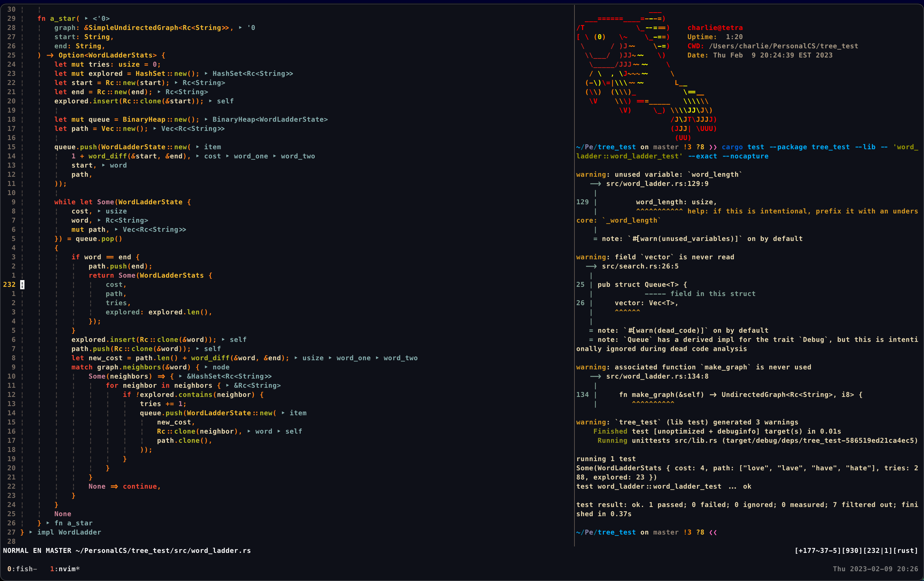The height and width of the screenshot is (581, 924).
Task: Click the 'while let Some(WordLadderState {' line
Action: (123, 202)
